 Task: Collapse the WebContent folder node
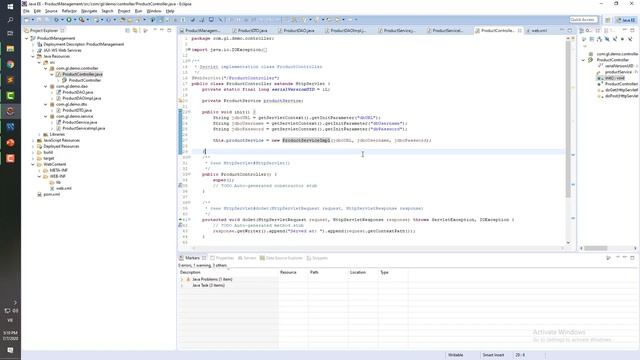click(x=33, y=164)
